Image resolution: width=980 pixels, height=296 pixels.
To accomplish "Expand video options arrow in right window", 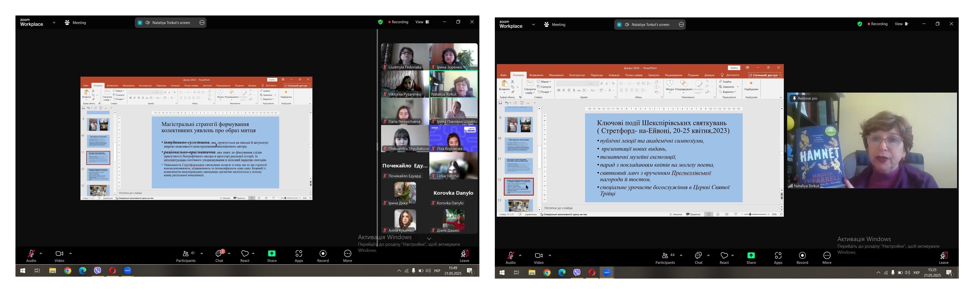I will [550, 255].
